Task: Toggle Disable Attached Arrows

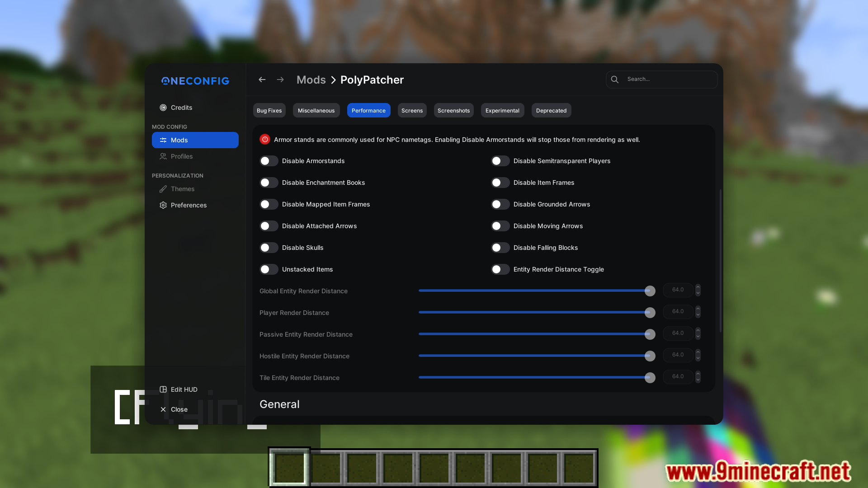Action: 269,226
